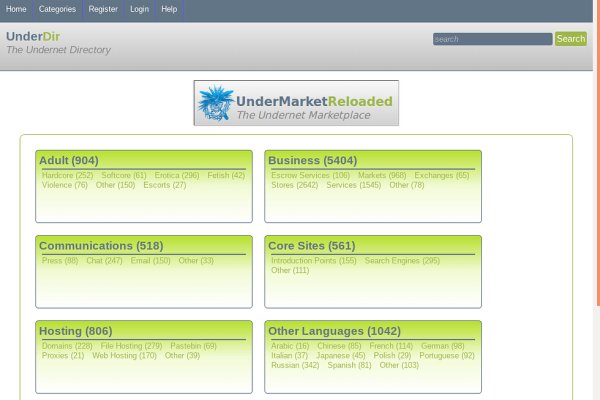Open the Web Hosting (170) subcategory
600x400 pixels.
pyautogui.click(x=124, y=355)
